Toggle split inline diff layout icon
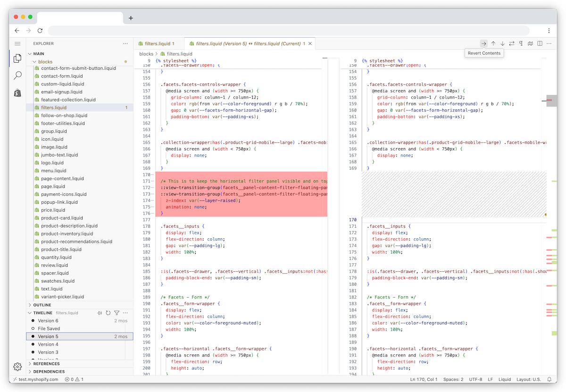This screenshot has width=566, height=392. coord(540,43)
